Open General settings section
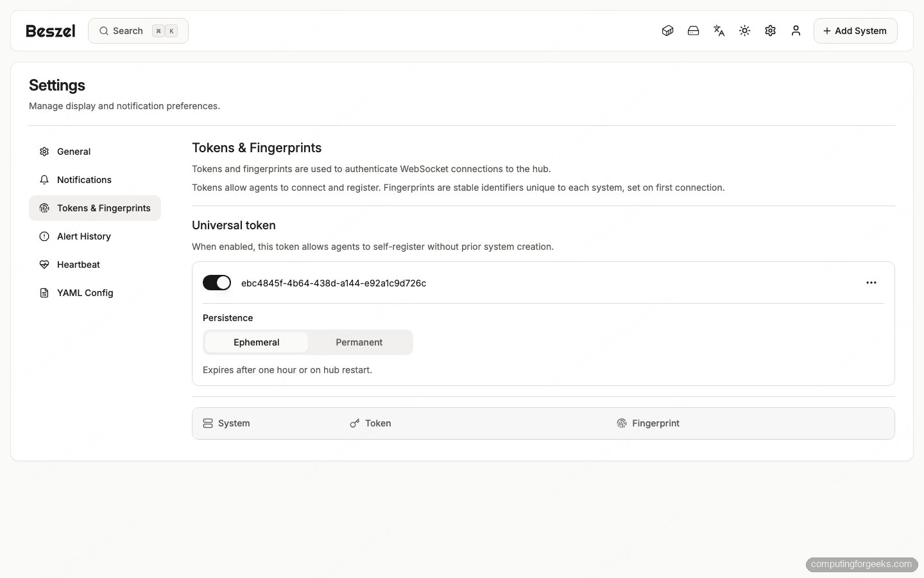 coord(95,152)
